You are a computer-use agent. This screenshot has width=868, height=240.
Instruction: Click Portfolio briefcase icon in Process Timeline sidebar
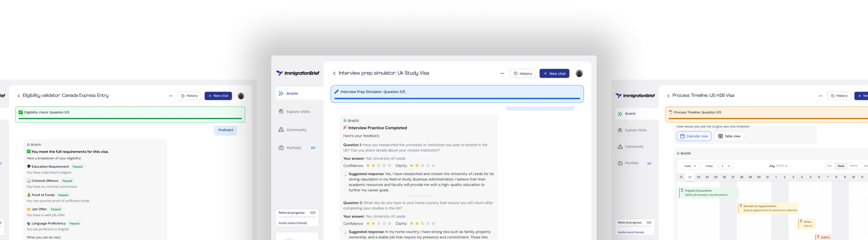(x=620, y=163)
